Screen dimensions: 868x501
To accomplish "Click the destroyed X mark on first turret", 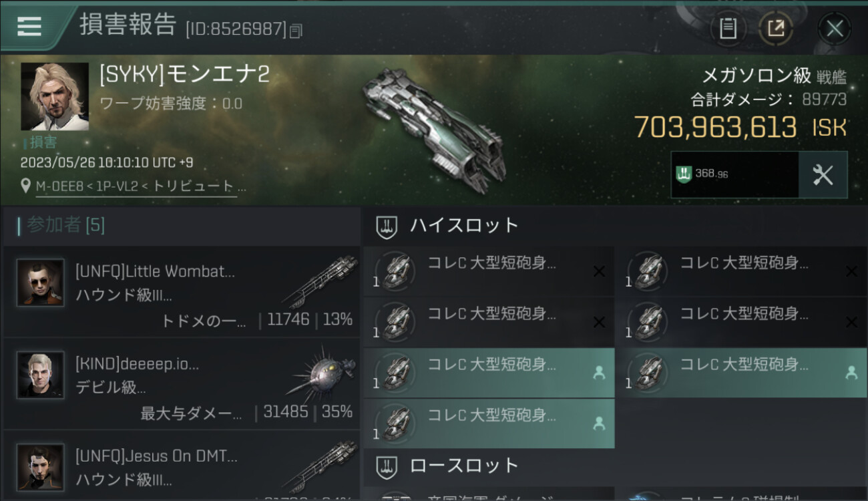I will click(x=599, y=271).
